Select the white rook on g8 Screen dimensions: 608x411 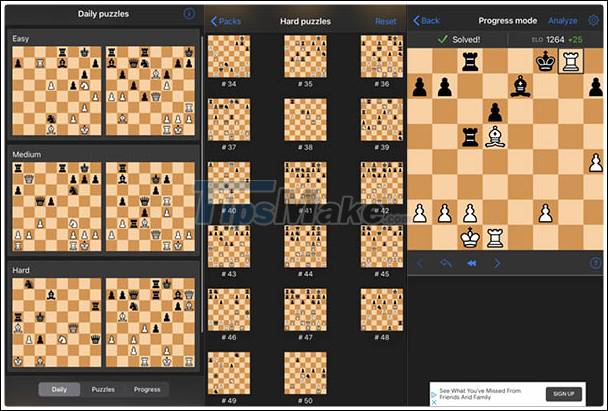point(570,61)
